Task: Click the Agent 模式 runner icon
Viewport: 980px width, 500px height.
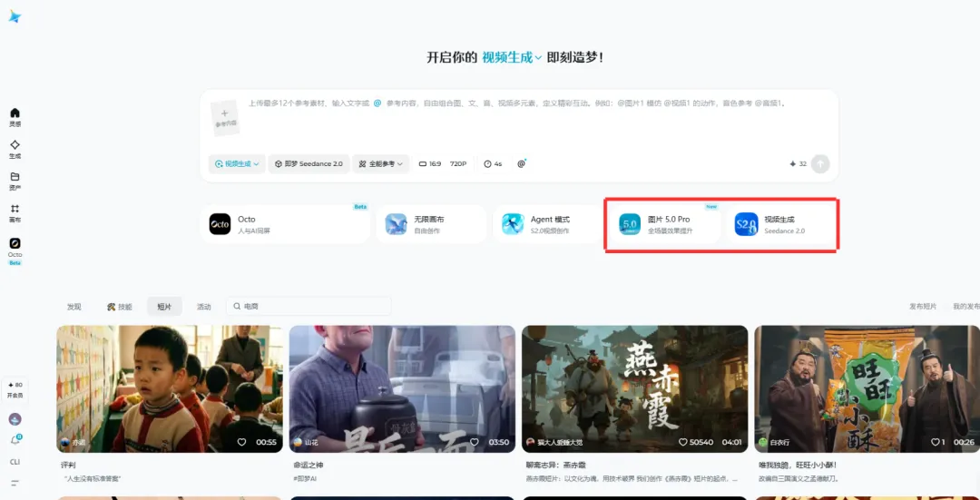Action: (513, 224)
